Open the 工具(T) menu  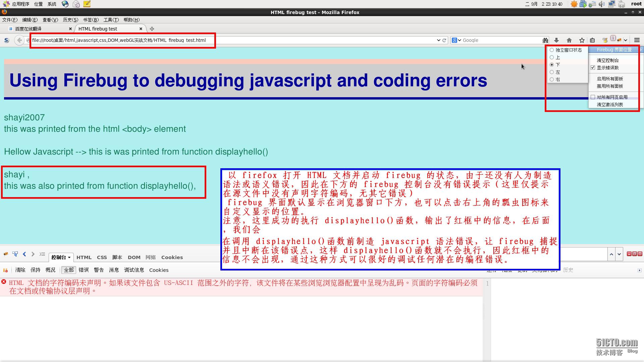(x=111, y=20)
